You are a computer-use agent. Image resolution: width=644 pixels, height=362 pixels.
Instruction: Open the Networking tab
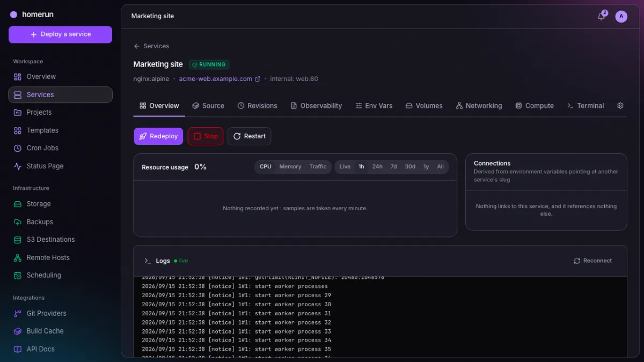pos(479,106)
